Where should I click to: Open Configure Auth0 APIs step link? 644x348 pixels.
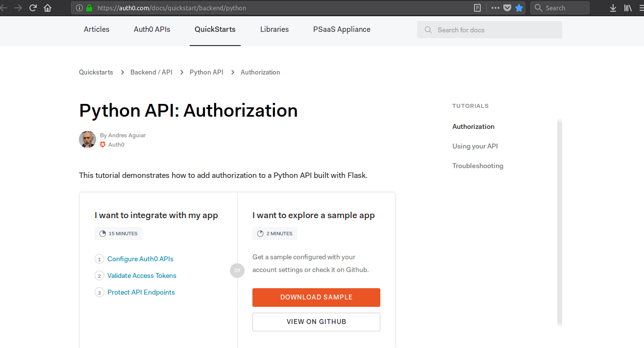pyautogui.click(x=140, y=259)
